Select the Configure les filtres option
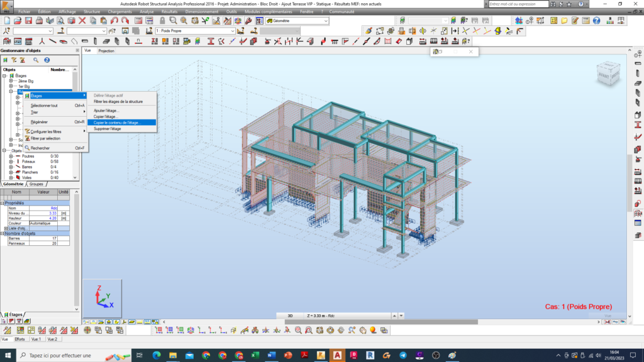This screenshot has width=644, height=362. 47,132
